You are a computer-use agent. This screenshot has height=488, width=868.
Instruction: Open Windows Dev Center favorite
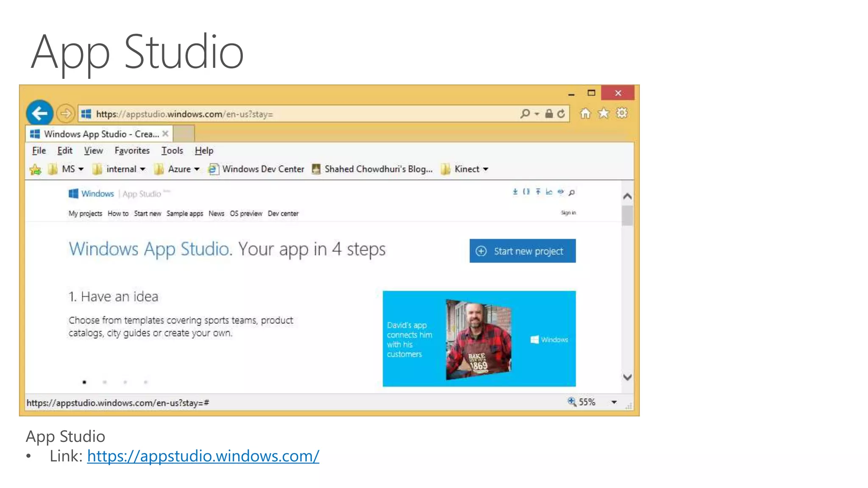[x=256, y=169]
